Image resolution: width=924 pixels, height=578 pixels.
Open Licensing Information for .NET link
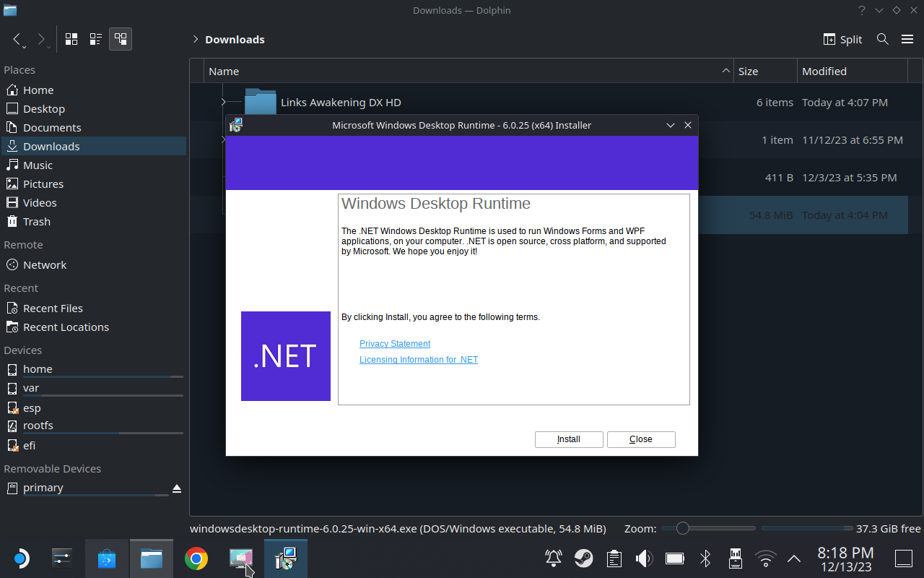click(x=419, y=360)
